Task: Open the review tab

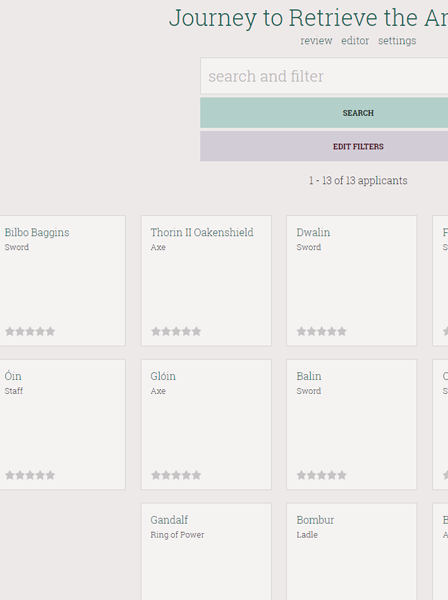Action: 316,41
